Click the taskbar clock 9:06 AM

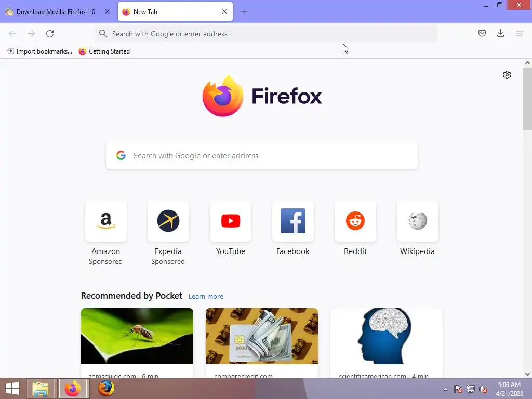tap(509, 385)
